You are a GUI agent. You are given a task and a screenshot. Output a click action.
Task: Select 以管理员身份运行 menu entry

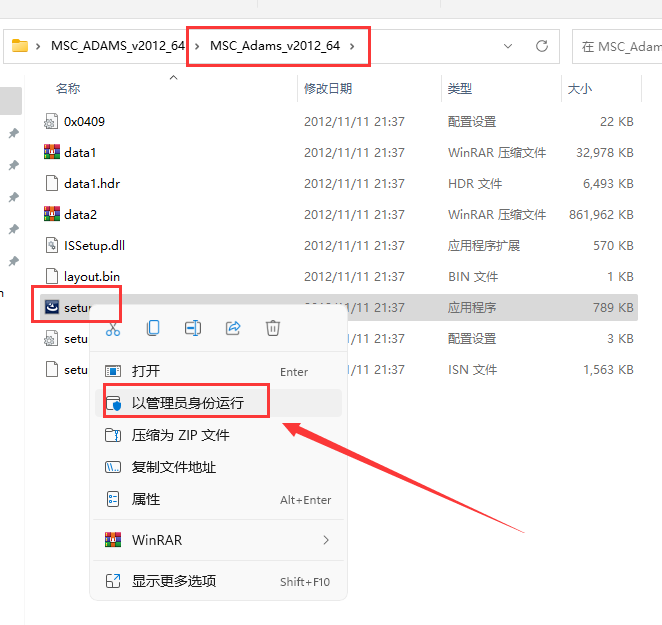pos(218,403)
